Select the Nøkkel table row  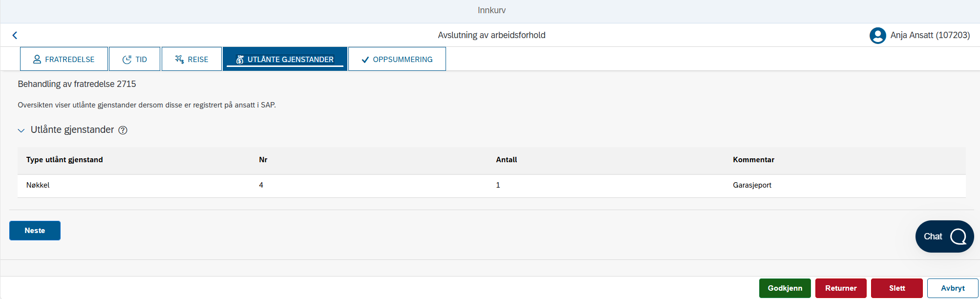(x=491, y=186)
